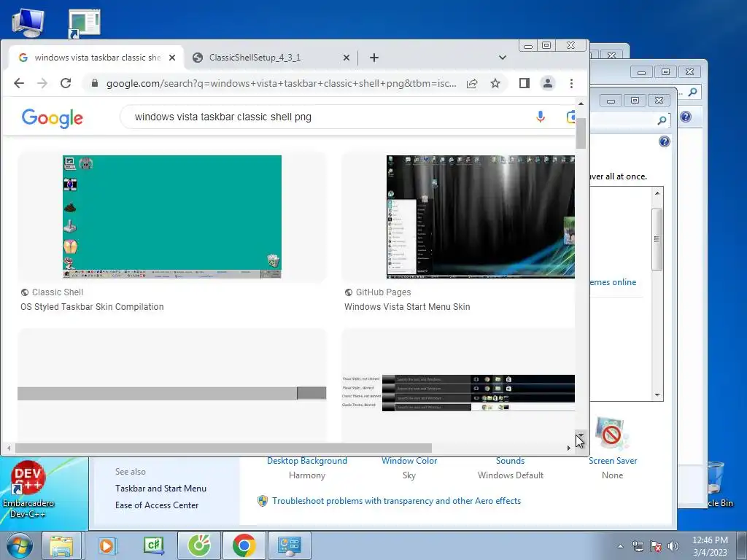Open Chrome three-dot menu

tap(571, 83)
